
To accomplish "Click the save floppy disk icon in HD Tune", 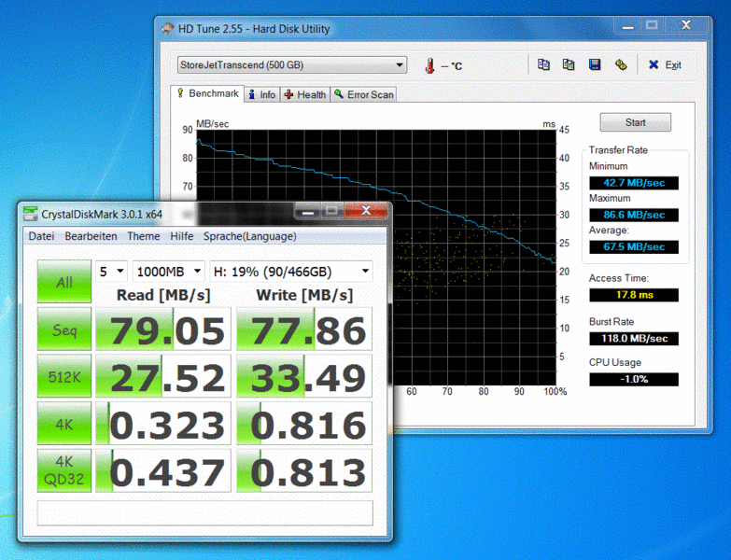I will [x=595, y=64].
